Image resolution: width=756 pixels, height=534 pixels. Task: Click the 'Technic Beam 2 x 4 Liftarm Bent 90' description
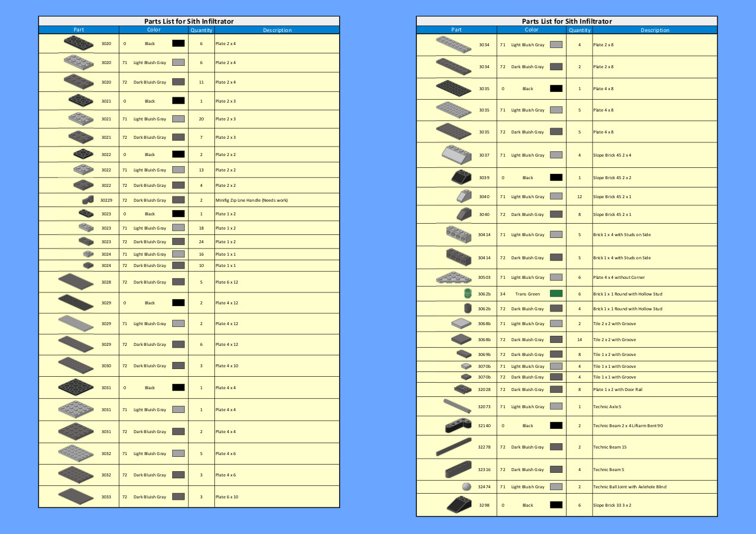[628, 425]
